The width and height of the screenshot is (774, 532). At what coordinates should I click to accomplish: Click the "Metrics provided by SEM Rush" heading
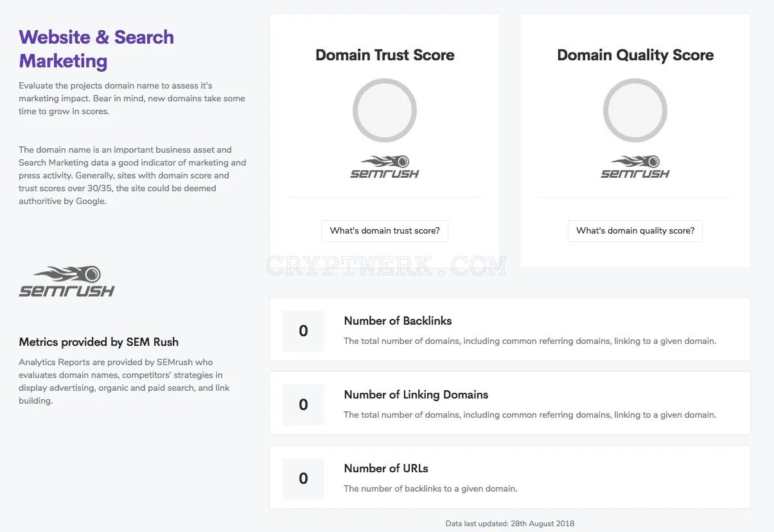pyautogui.click(x=98, y=342)
